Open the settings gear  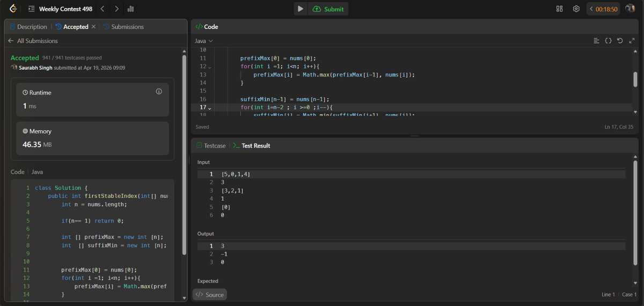576,9
